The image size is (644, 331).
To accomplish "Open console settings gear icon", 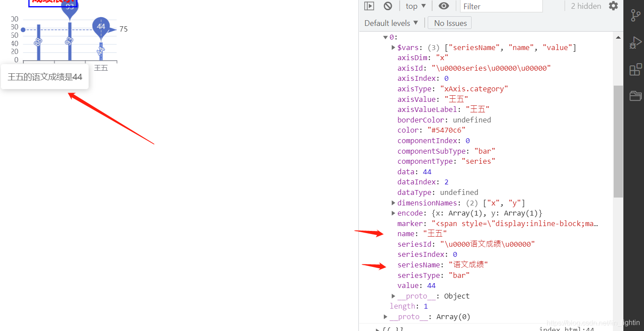I will pyautogui.click(x=613, y=6).
